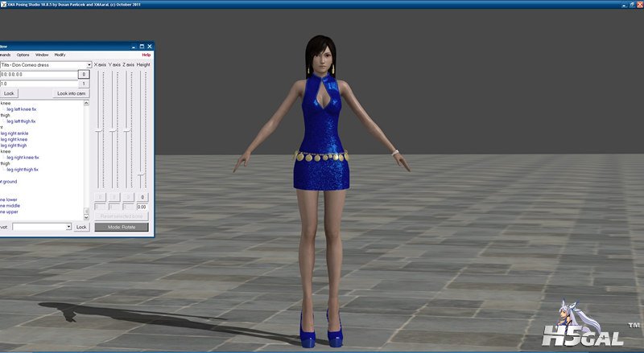This screenshot has width=644, height=353.
Task: Click the position field showing 0.0; 0.0; 0.0
Action: [x=39, y=74]
